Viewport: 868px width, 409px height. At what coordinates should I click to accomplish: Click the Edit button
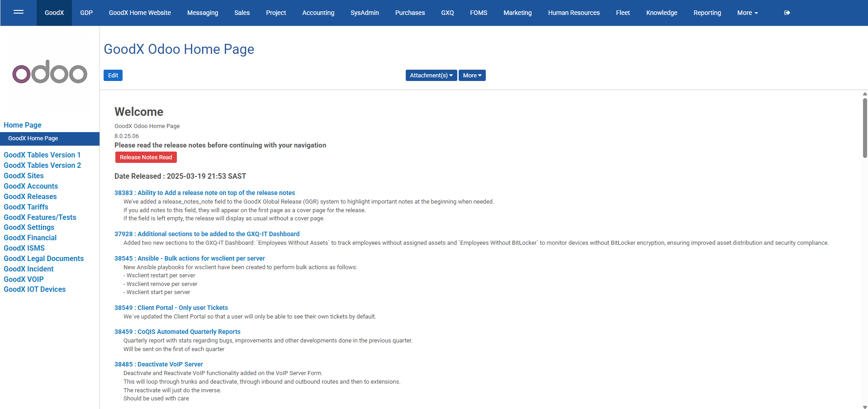113,76
